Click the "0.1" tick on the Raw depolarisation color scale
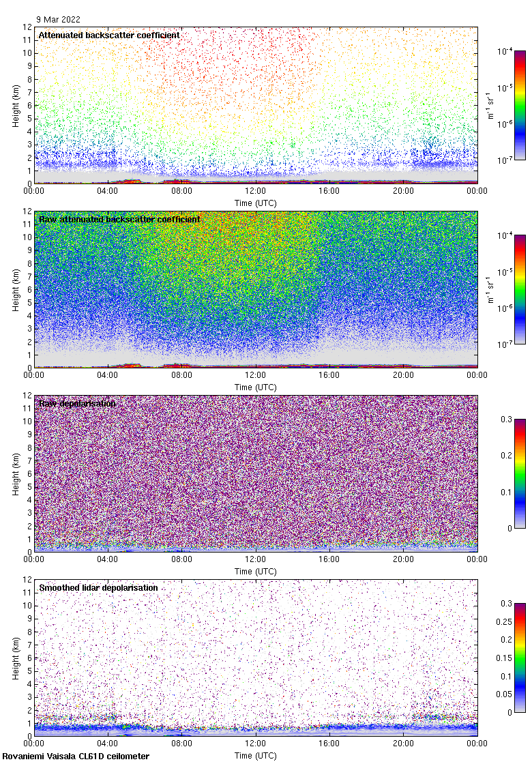This screenshot has width=532, height=764. pyautogui.click(x=507, y=492)
